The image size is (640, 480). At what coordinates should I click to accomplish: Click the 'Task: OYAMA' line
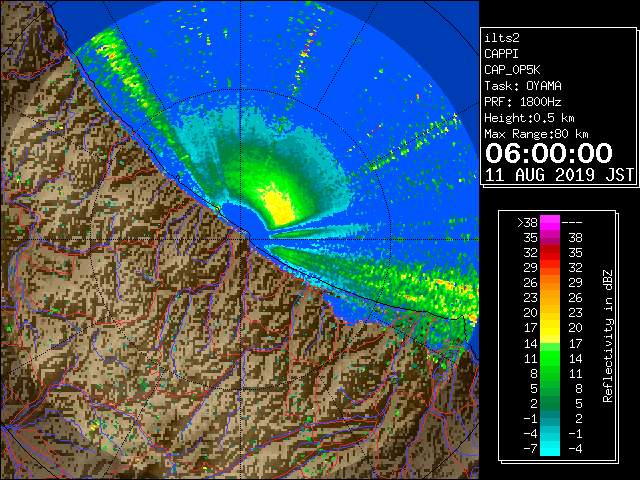[x=523, y=86]
